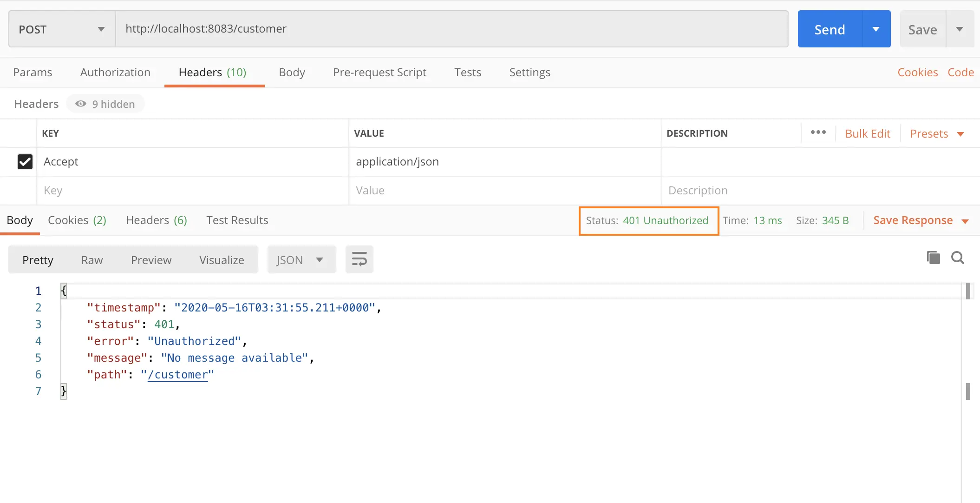Image resolution: width=980 pixels, height=503 pixels.
Task: Click Bulk Edit
Action: (868, 134)
